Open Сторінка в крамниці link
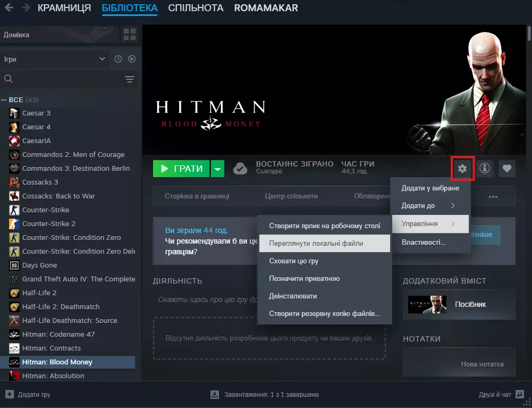532x408 pixels. pyautogui.click(x=197, y=196)
